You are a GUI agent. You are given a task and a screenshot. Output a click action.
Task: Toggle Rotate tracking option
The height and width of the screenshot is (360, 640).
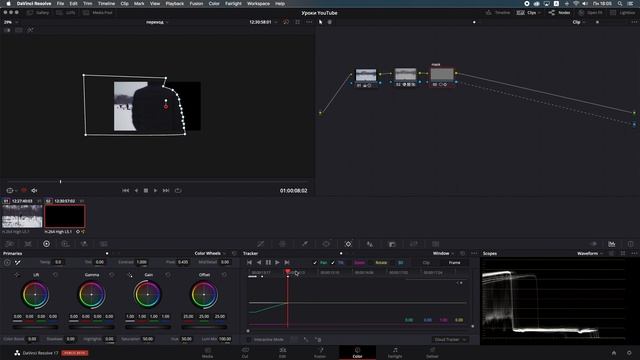point(381,263)
